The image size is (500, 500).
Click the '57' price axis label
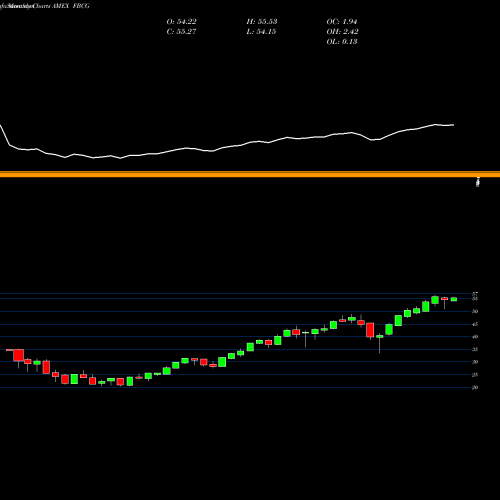click(475, 294)
